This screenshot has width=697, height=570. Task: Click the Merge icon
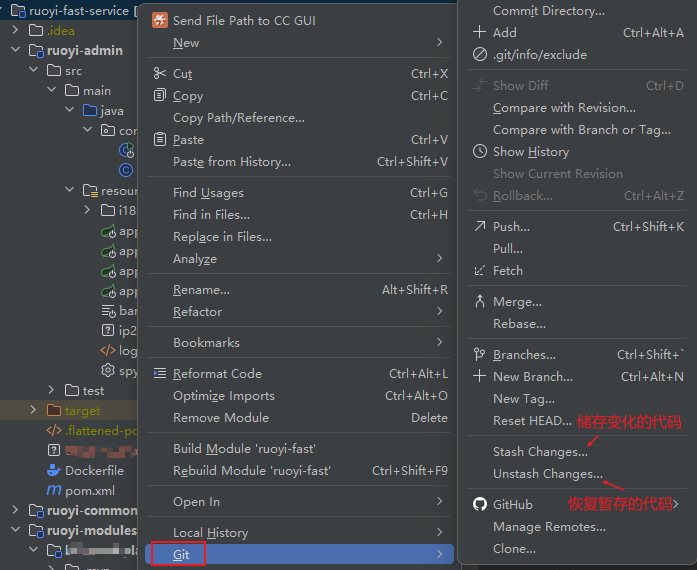tap(480, 301)
